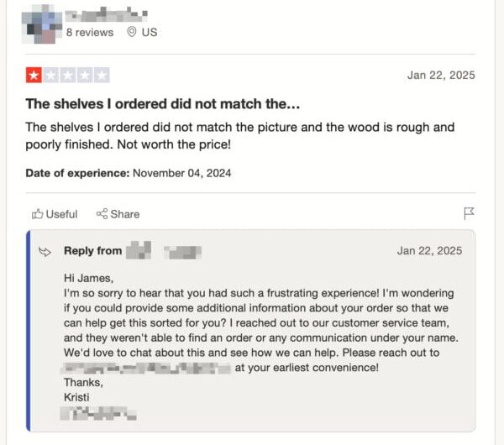This screenshot has width=504, height=445.
Task: Click the blurred company name after Reply from
Action: pos(164,251)
